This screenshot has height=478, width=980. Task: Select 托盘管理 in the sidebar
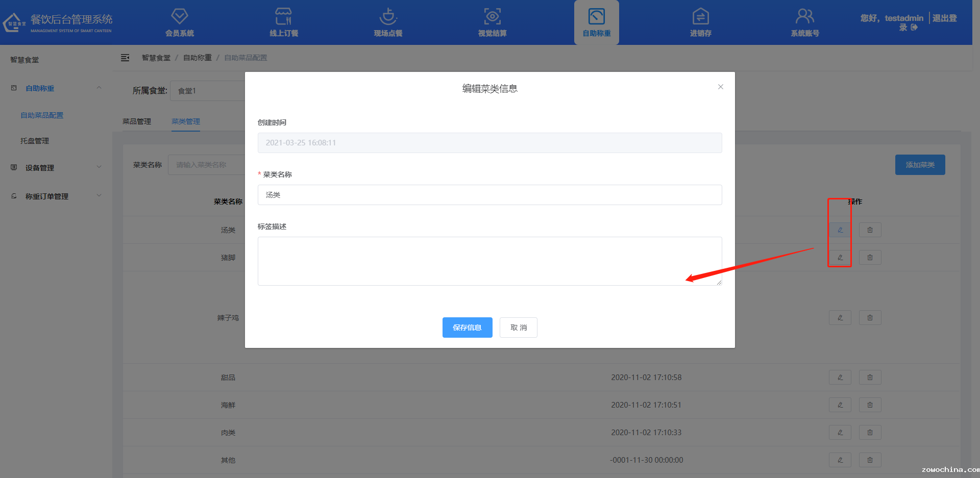[35, 141]
